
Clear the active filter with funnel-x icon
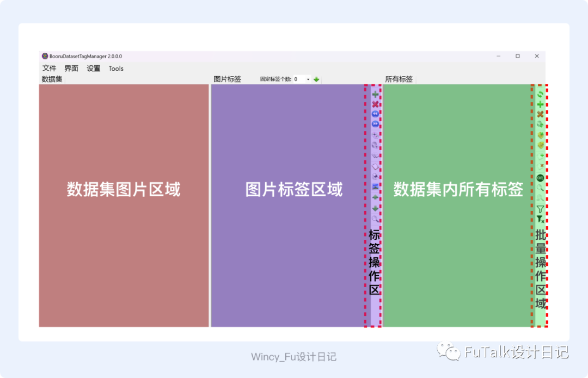click(x=540, y=218)
